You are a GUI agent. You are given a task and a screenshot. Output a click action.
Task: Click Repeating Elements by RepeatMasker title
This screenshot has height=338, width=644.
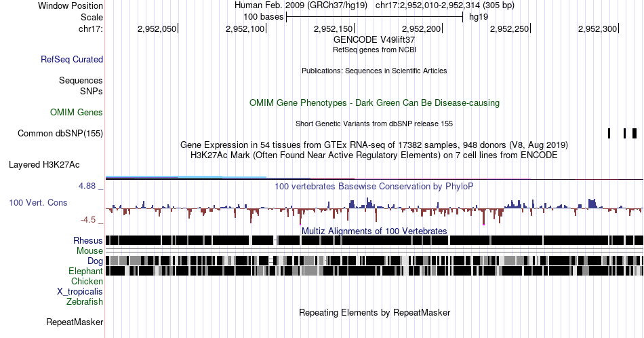pyautogui.click(x=374, y=312)
